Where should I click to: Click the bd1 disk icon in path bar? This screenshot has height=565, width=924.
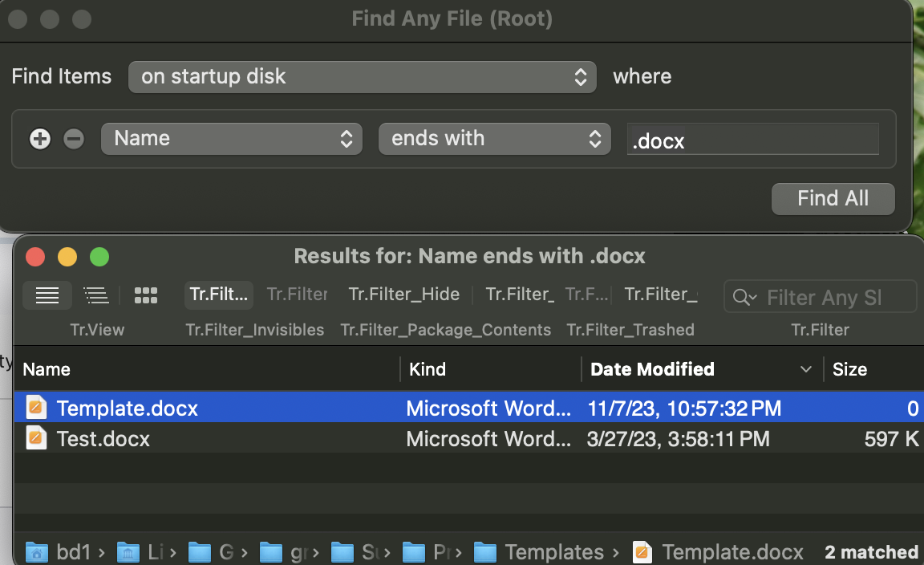(36, 551)
